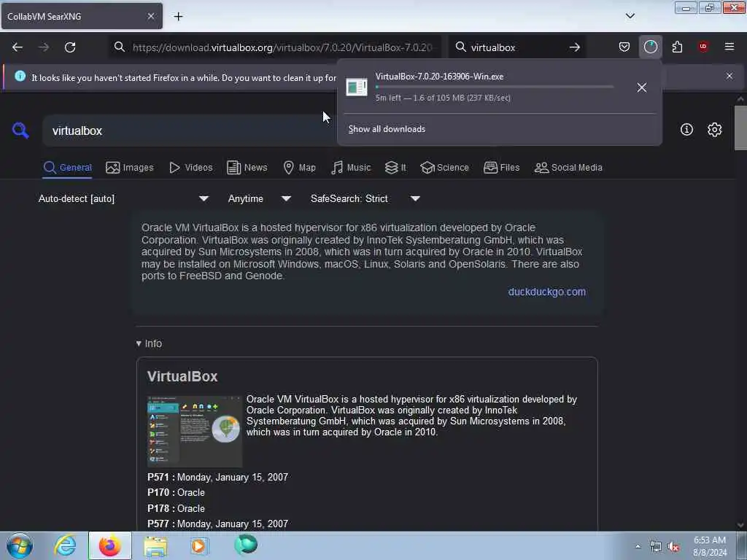The width and height of the screenshot is (747, 560).
Task: Open the VirtualBox-7.0.20 download entry
Action: click(x=486, y=87)
